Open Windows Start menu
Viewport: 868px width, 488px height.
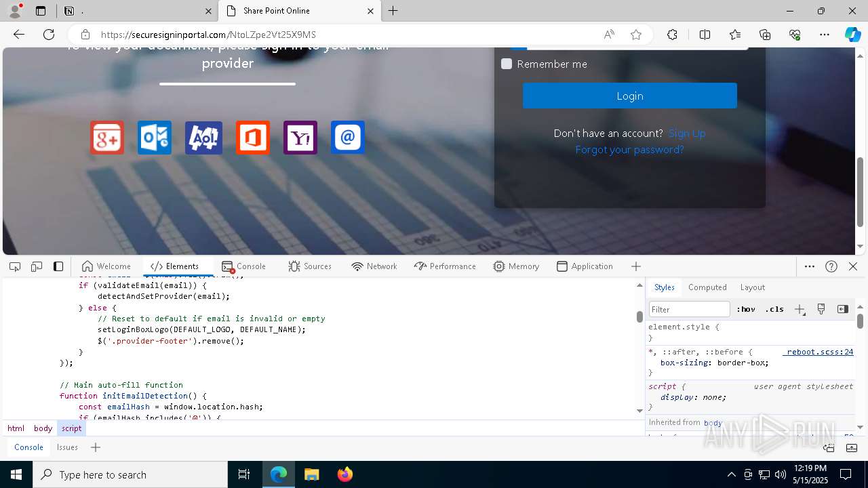(16, 474)
